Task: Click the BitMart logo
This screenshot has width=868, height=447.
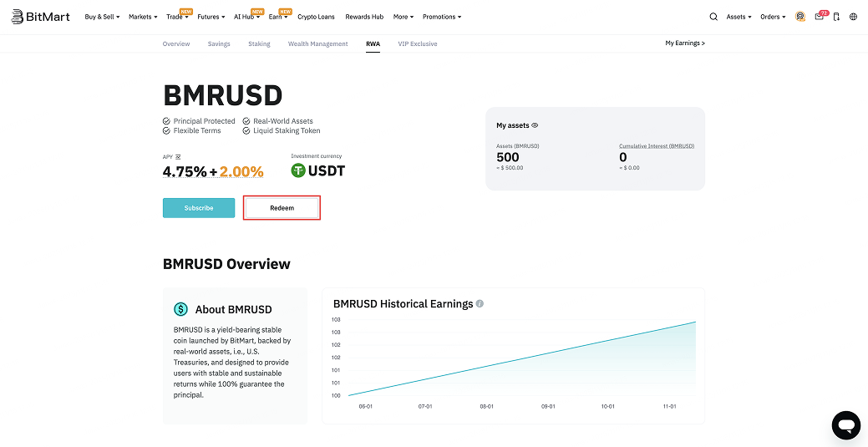Action: tap(40, 17)
